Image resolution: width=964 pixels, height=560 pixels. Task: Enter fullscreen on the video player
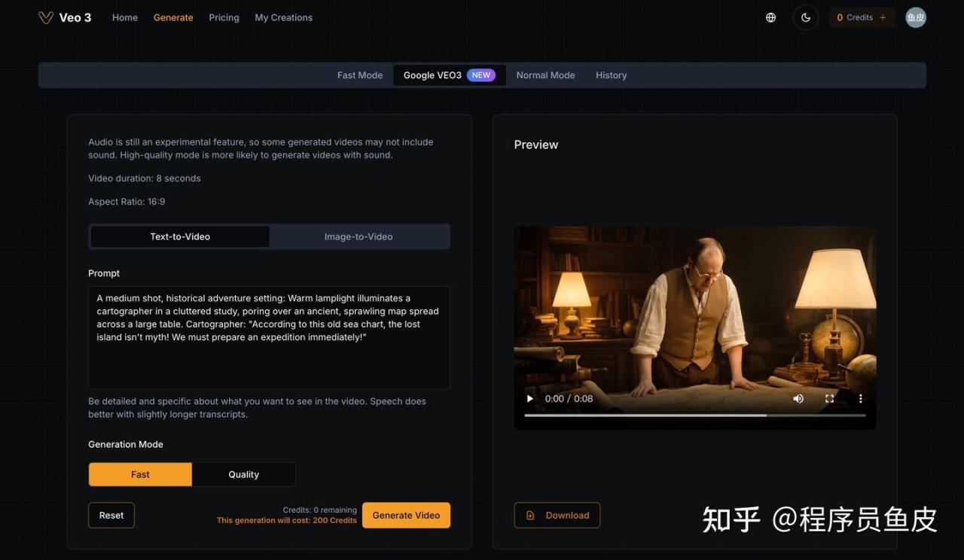click(x=829, y=399)
